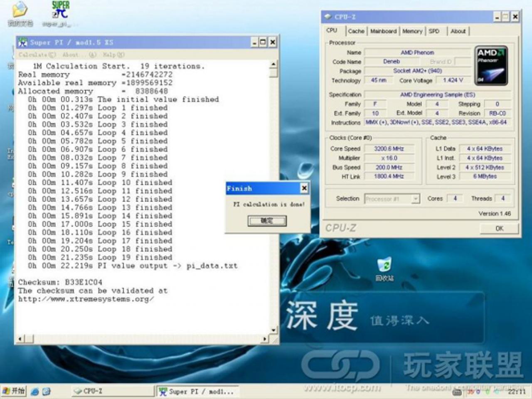Click the show desktop quick launch icon

point(46,392)
